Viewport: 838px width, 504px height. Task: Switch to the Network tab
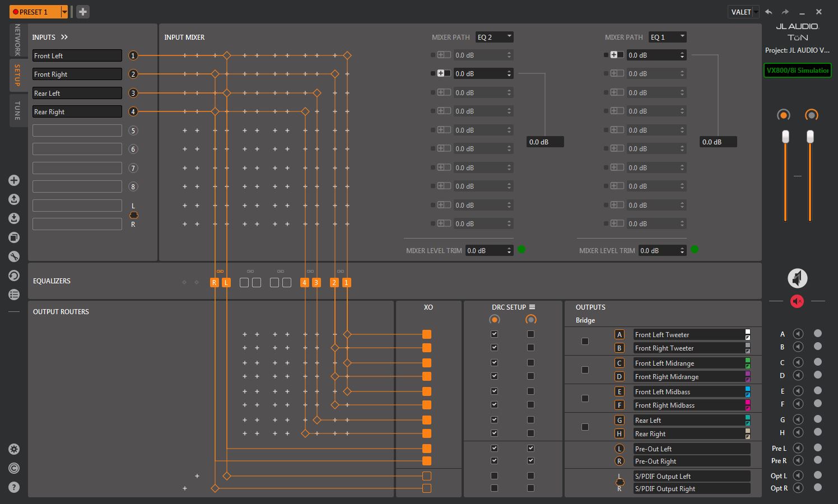[x=17, y=40]
